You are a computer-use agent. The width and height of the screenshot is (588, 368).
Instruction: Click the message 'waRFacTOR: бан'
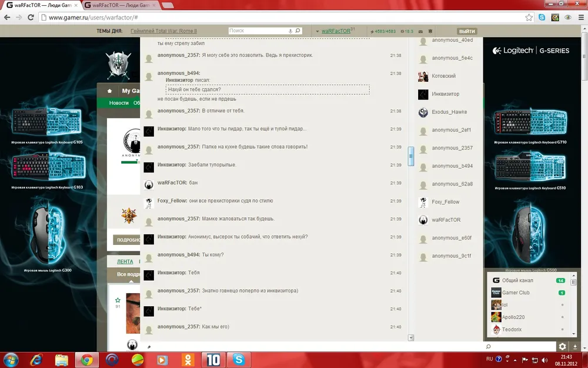coord(178,183)
